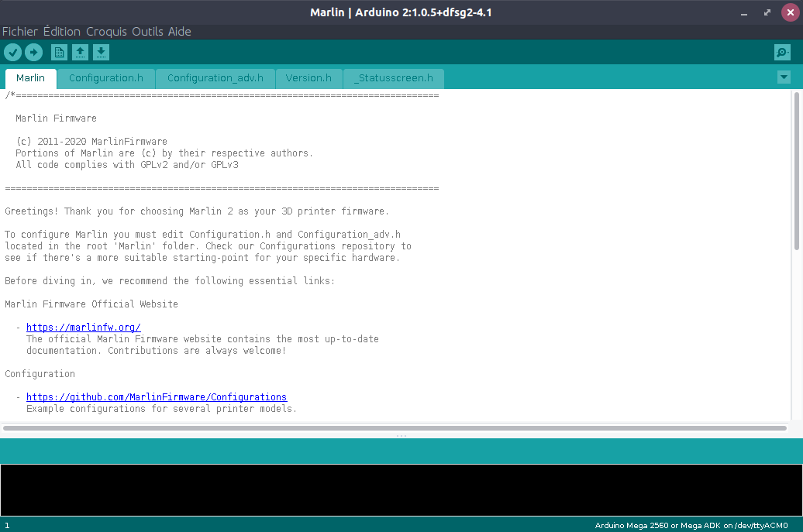Image resolution: width=803 pixels, height=532 pixels.
Task: Click the Upload (arrow) toolbar icon
Action: (34, 52)
